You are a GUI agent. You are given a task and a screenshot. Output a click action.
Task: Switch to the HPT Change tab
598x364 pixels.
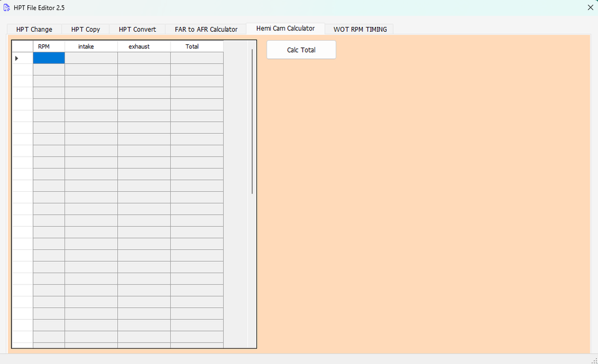click(x=33, y=29)
